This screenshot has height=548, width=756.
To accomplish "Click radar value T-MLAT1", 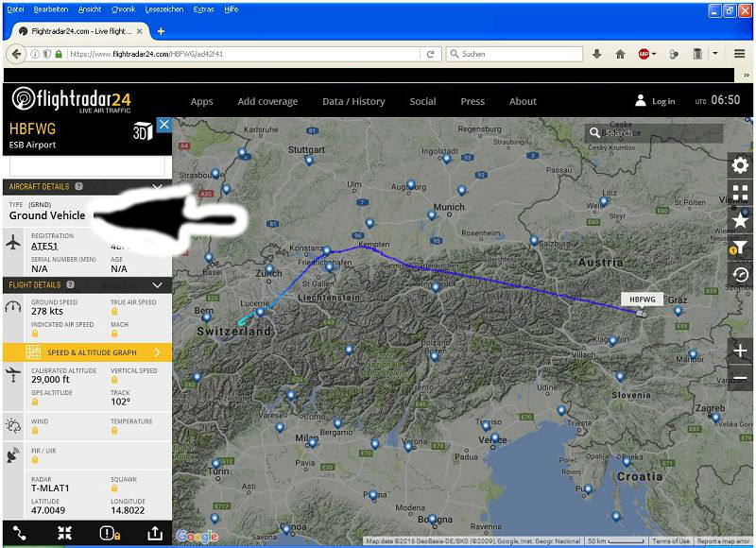I will [x=50, y=488].
